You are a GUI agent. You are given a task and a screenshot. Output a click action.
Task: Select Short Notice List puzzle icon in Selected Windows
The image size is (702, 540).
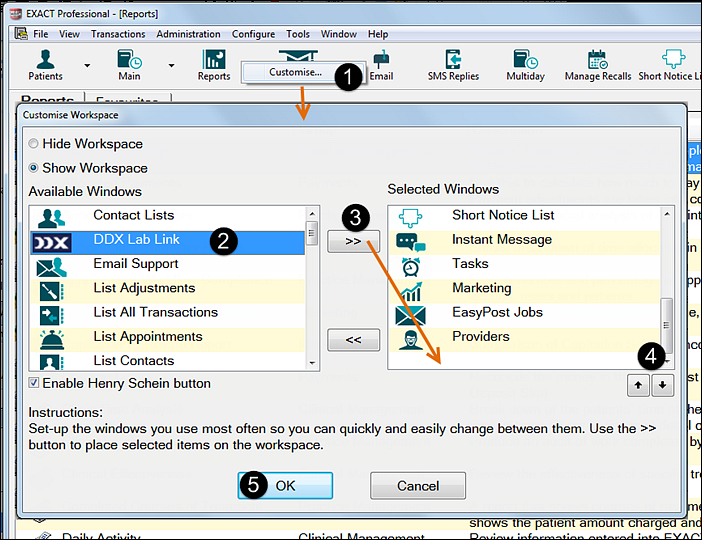tap(411, 218)
